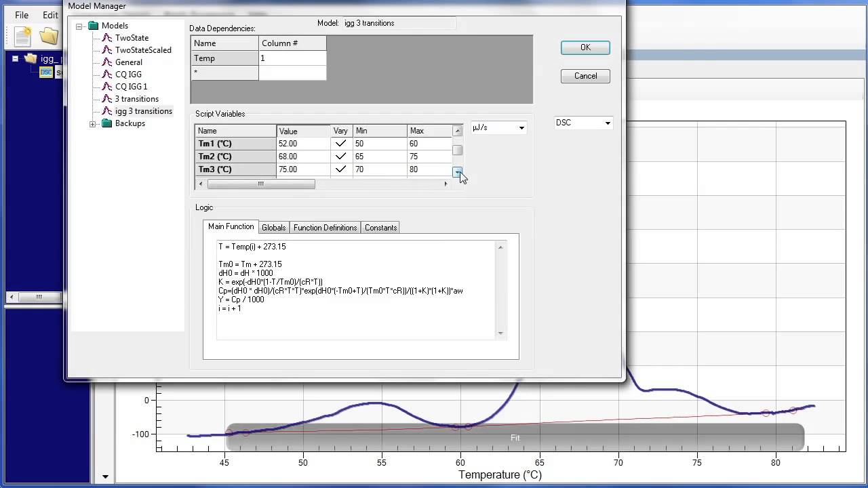Open the µJ/s units dropdown

(521, 127)
